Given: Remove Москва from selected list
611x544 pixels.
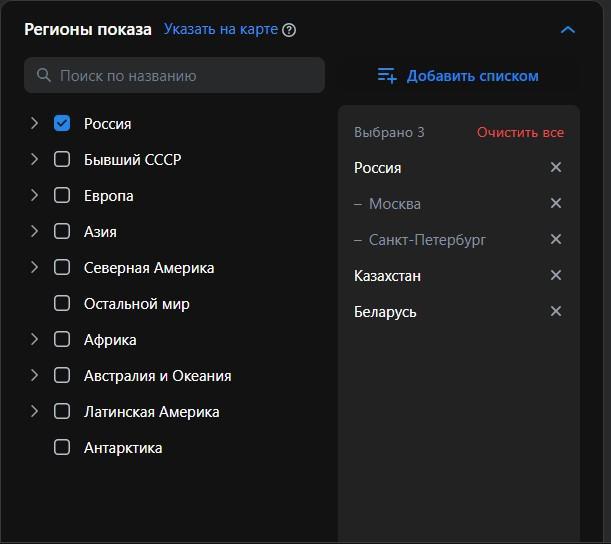Looking at the screenshot, I should pos(556,204).
